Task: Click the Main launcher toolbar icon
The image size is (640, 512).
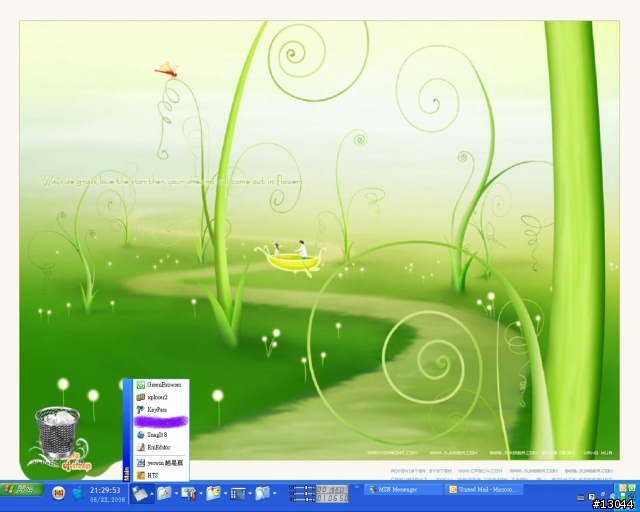Action: click(x=140, y=493)
